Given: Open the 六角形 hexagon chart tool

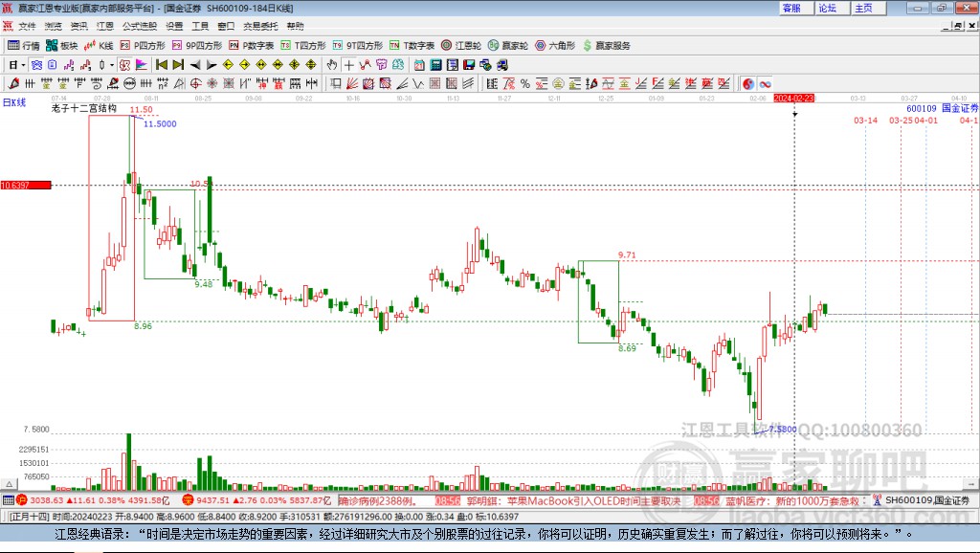Looking at the screenshot, I should point(555,46).
